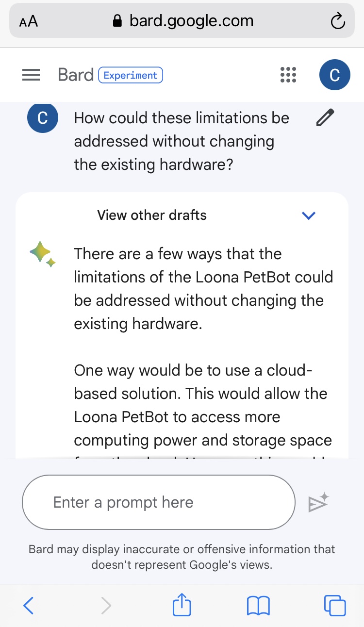Tap the bard.google.com address bar
The height and width of the screenshot is (627, 364).
pos(183,21)
